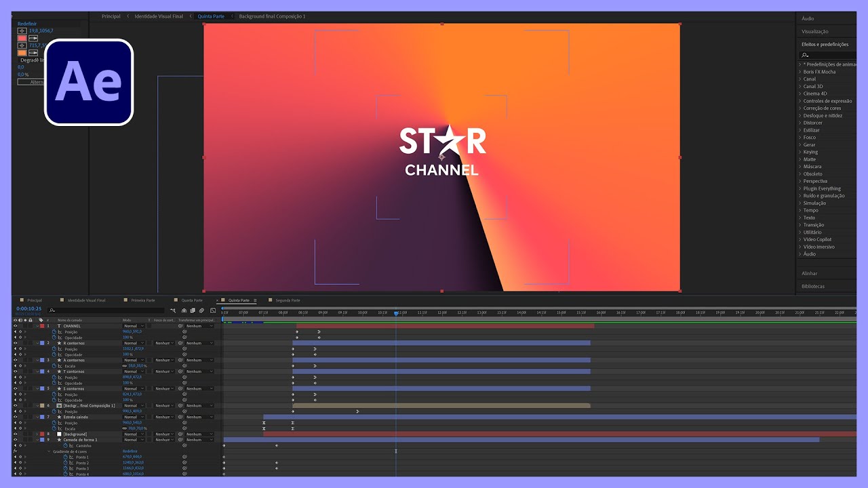Close the Quinta Parte timeline tab
Screen dimensions: 868x488
[x=218, y=300]
